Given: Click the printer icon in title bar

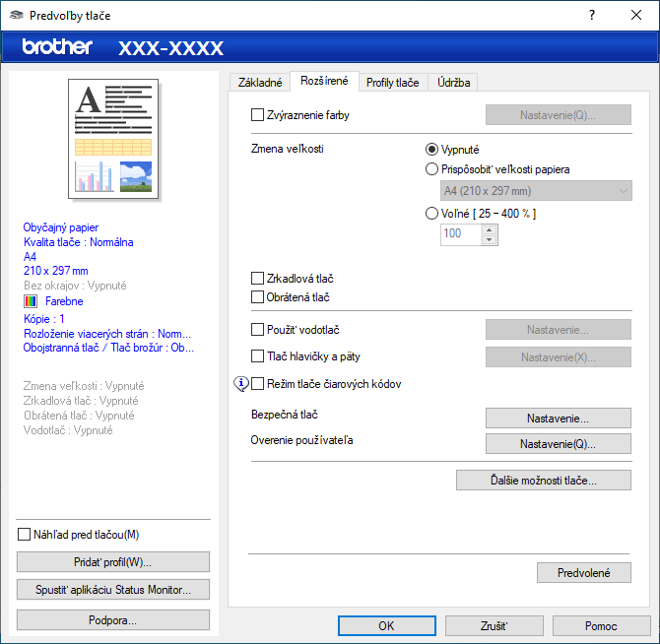Looking at the screenshot, I should (16, 16).
